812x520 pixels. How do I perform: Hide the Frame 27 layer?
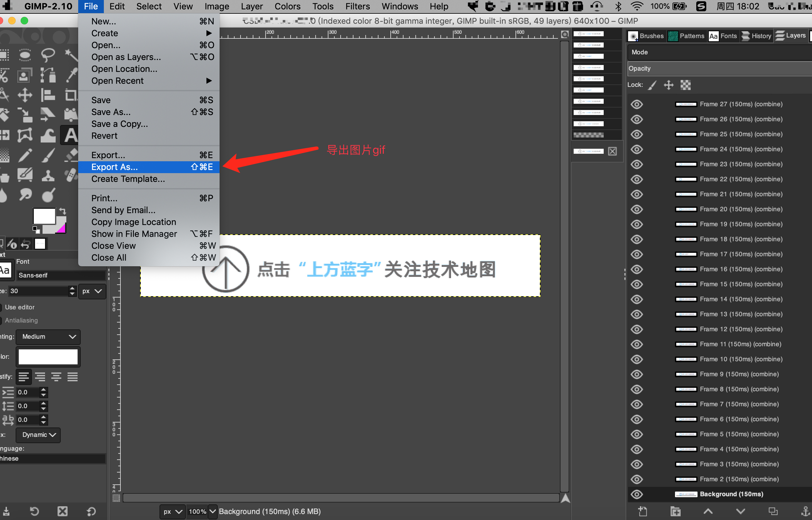coord(637,104)
